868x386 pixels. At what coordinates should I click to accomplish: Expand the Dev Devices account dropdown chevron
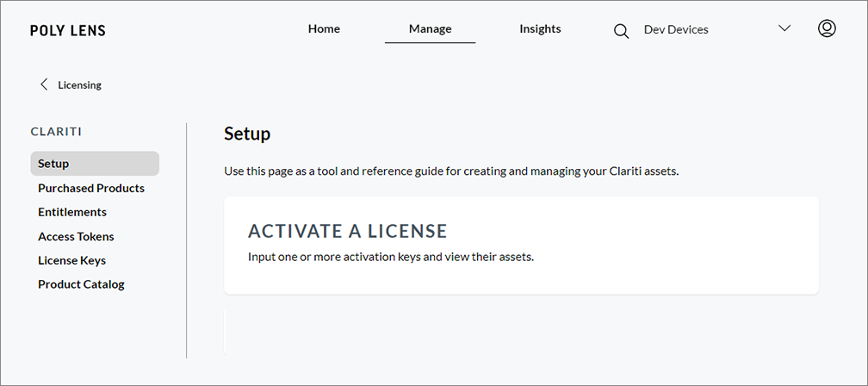784,28
